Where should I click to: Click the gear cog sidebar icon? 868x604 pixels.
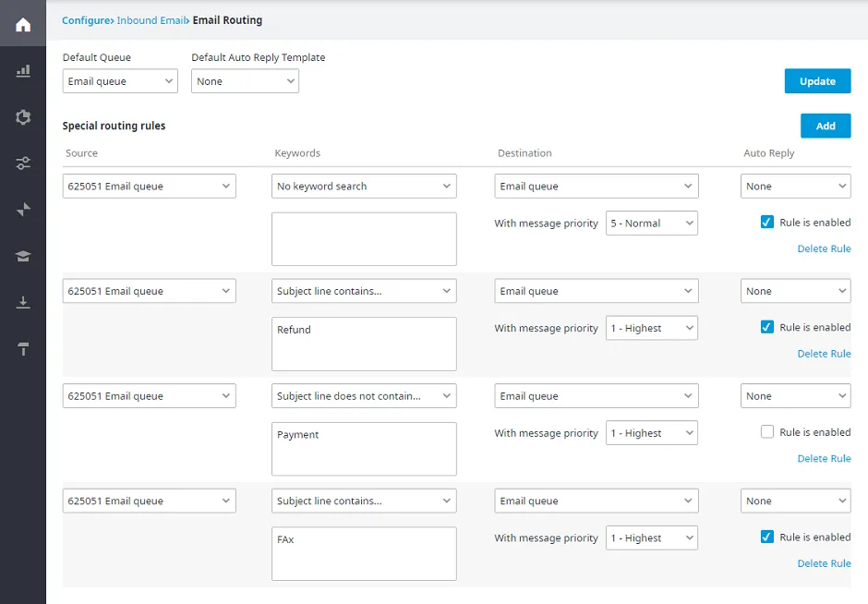pyautogui.click(x=23, y=116)
